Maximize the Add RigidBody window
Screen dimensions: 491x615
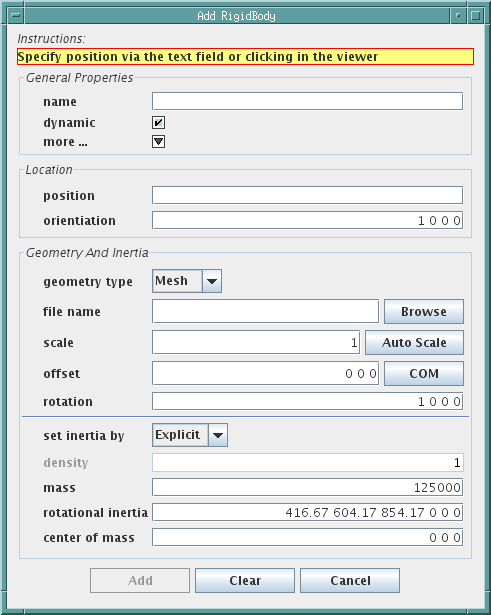tap(475, 16)
